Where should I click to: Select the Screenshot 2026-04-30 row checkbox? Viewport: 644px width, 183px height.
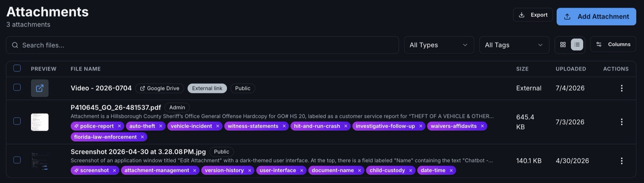pos(17,160)
